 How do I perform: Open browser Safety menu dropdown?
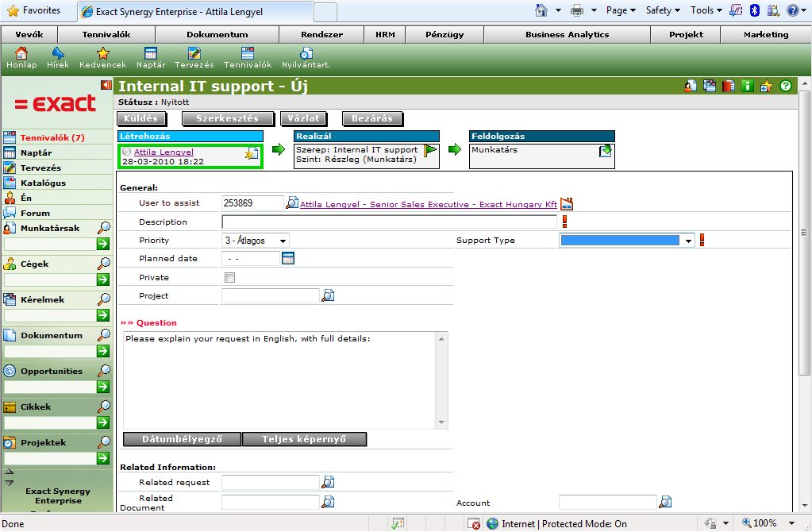click(663, 10)
